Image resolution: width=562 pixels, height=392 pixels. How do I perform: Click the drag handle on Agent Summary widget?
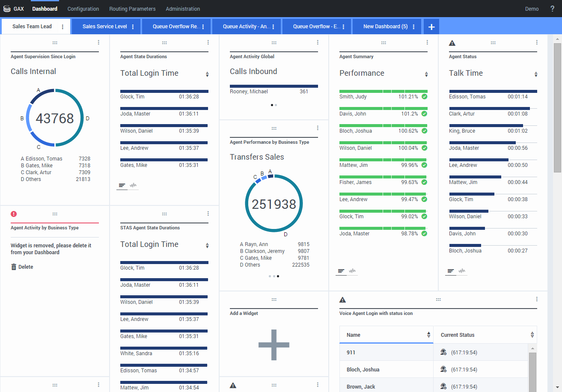point(384,43)
